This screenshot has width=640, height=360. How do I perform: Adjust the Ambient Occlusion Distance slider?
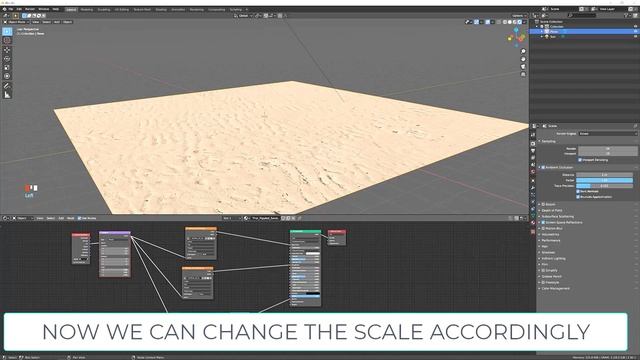pos(604,175)
